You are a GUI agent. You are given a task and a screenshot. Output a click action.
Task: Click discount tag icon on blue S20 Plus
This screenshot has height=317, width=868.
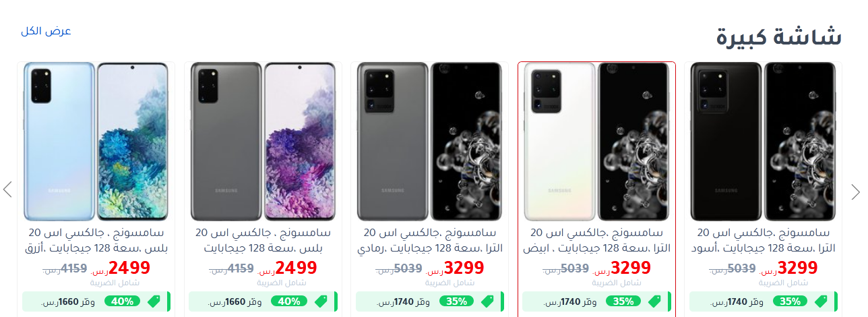(154, 301)
